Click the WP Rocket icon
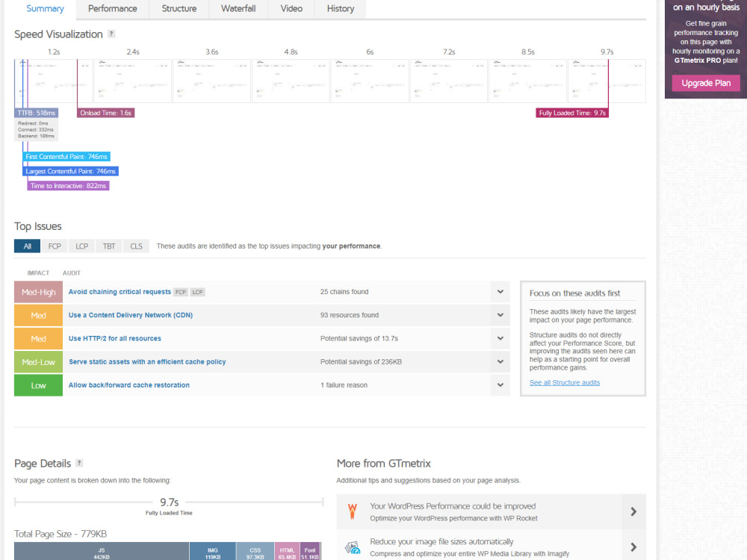 point(352,511)
